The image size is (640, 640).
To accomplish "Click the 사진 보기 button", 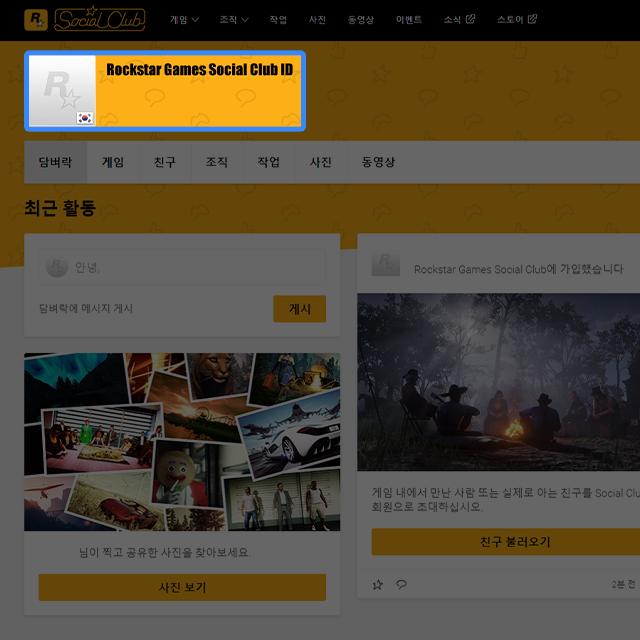I will (182, 587).
